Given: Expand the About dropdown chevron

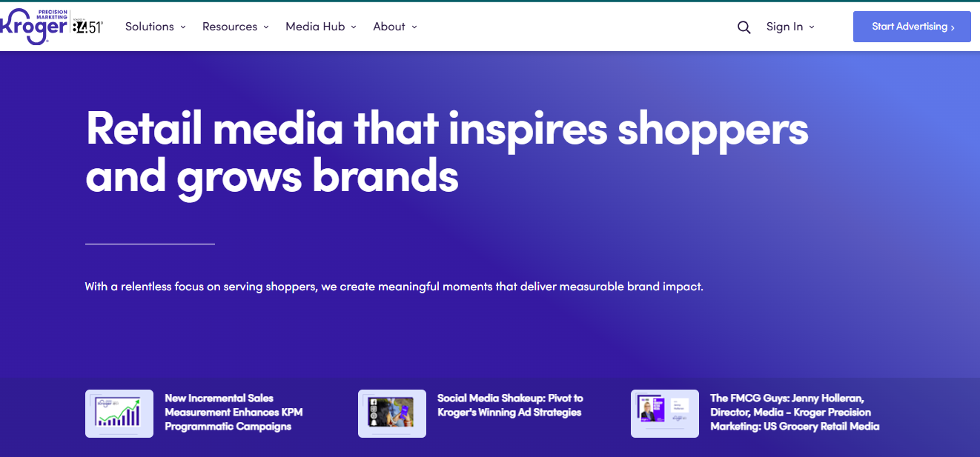Looking at the screenshot, I should point(414,27).
